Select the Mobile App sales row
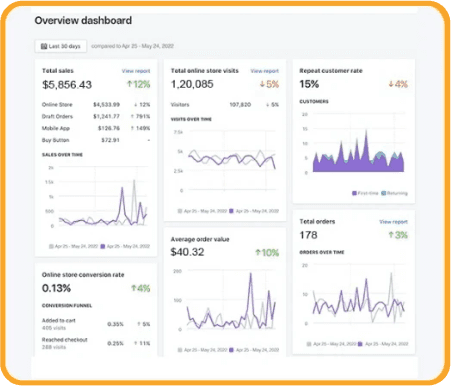 [x=96, y=128]
